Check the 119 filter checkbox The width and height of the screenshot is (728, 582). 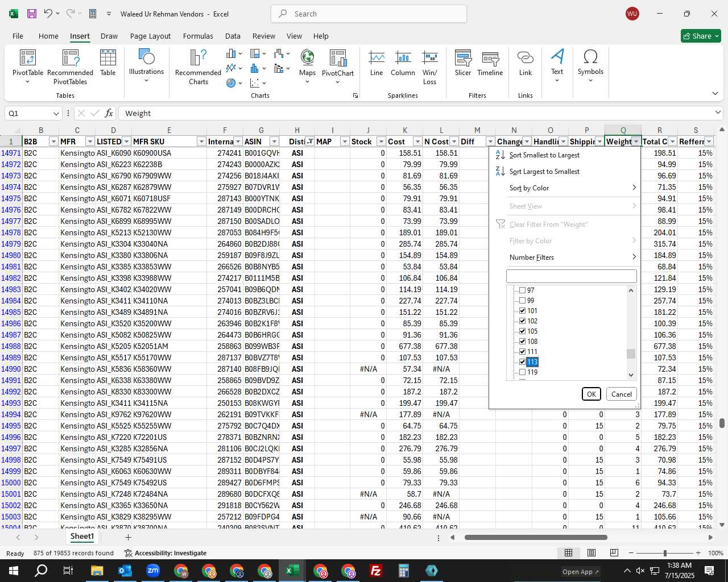point(522,372)
